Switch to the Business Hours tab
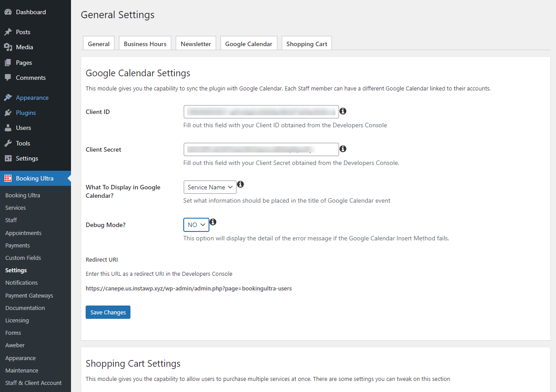Image resolution: width=556 pixels, height=392 pixels. coord(145,43)
